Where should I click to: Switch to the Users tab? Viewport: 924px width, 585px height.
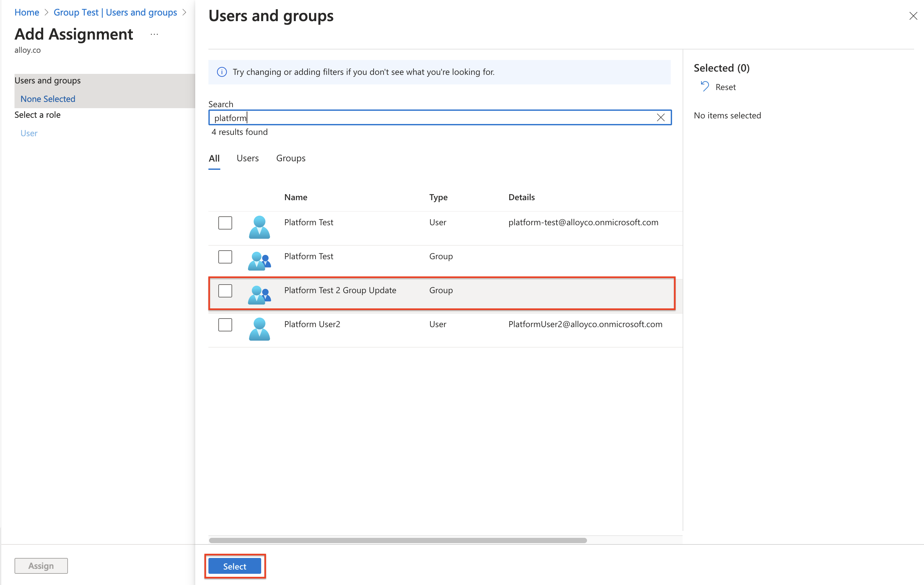pos(248,158)
